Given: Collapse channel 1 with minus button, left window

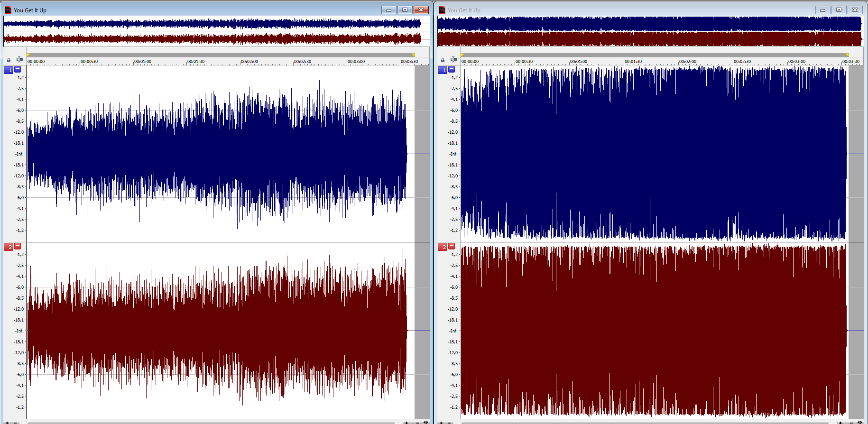Looking at the screenshot, I should click(18, 69).
